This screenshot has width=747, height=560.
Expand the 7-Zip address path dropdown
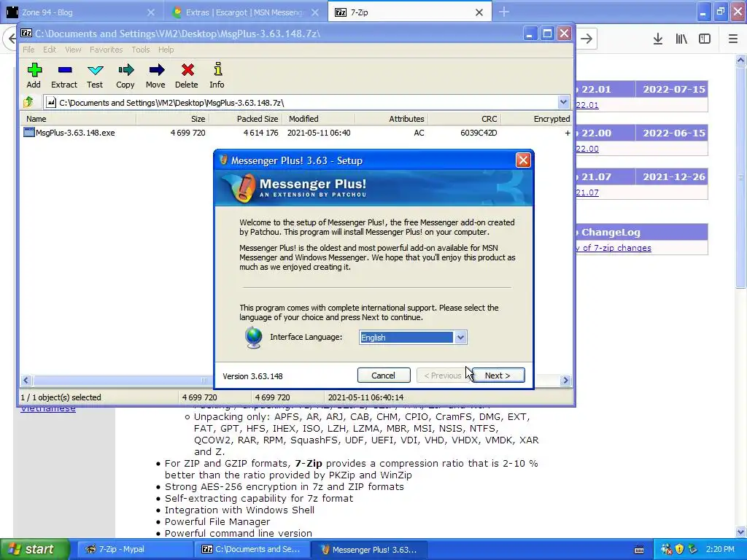563,102
